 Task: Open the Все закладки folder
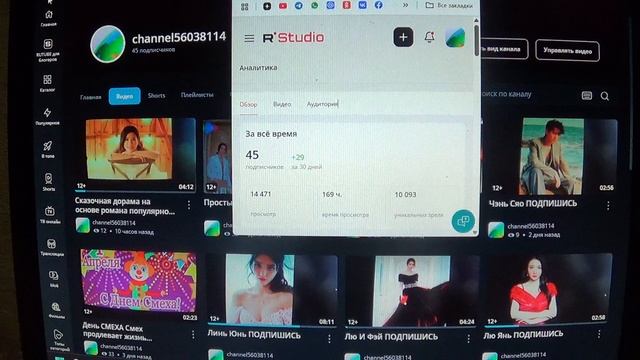tap(449, 5)
